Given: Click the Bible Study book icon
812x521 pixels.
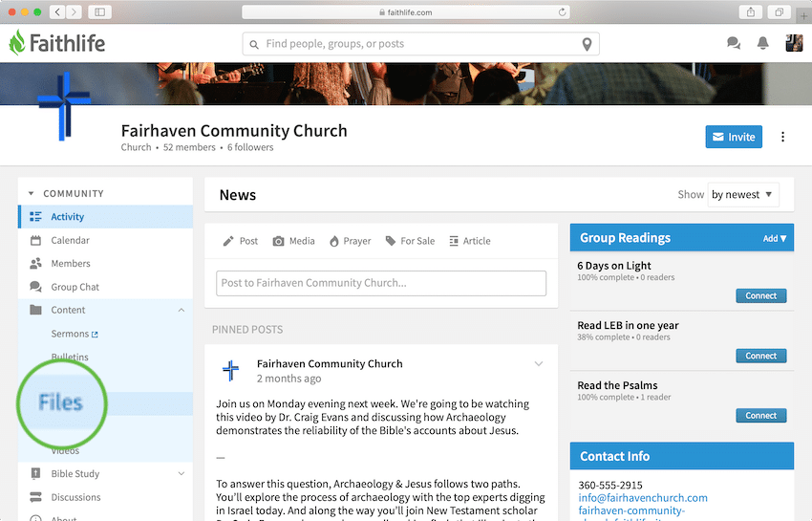Looking at the screenshot, I should pos(35,473).
